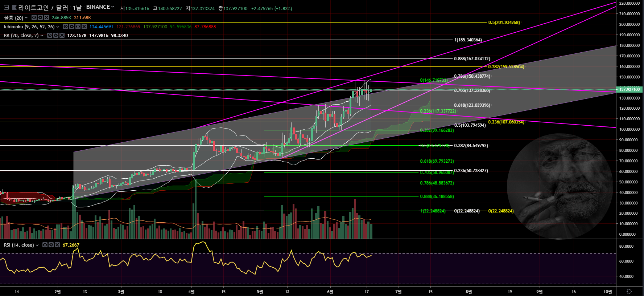Hide the 볼륨 (20) indicator
644x296 pixels.
(34, 17)
